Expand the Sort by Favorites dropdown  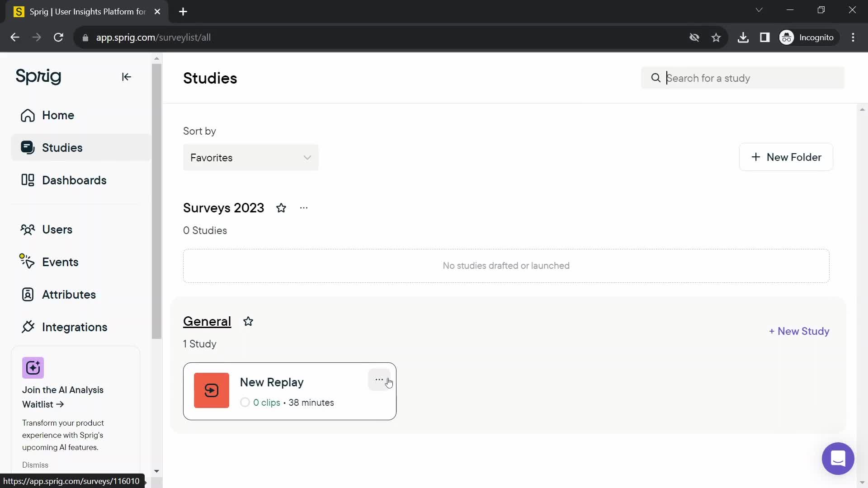[x=251, y=157]
